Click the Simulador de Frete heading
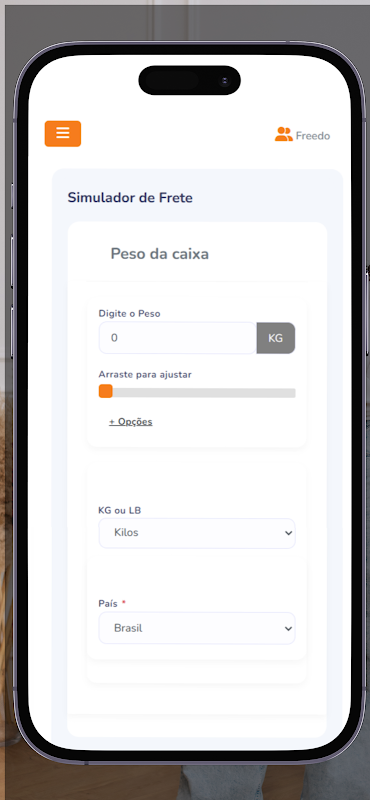 pos(130,197)
